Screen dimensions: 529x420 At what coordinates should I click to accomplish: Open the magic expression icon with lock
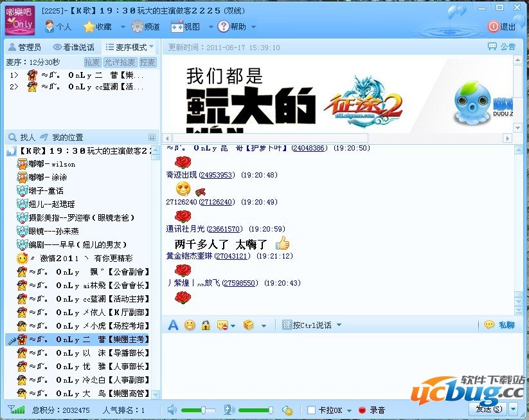click(x=206, y=325)
